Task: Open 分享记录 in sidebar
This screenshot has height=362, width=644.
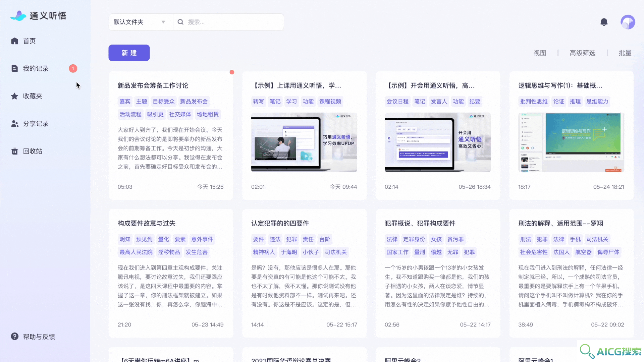Action: click(x=36, y=124)
